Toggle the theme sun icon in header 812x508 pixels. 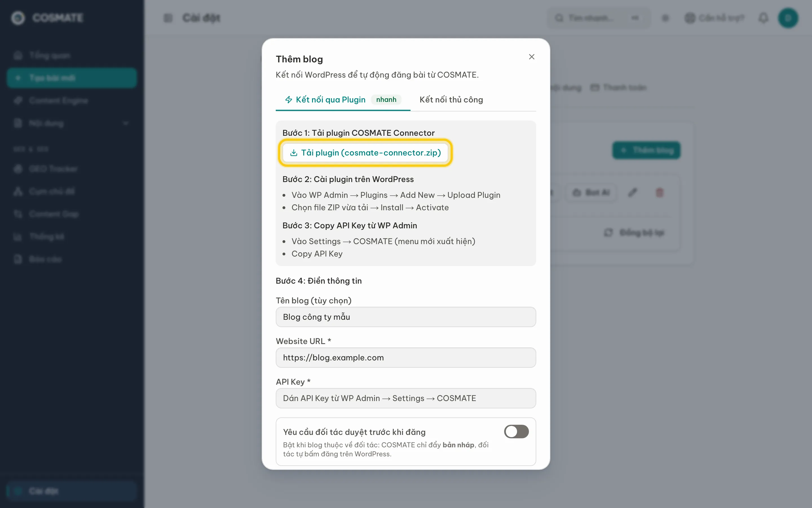[665, 18]
